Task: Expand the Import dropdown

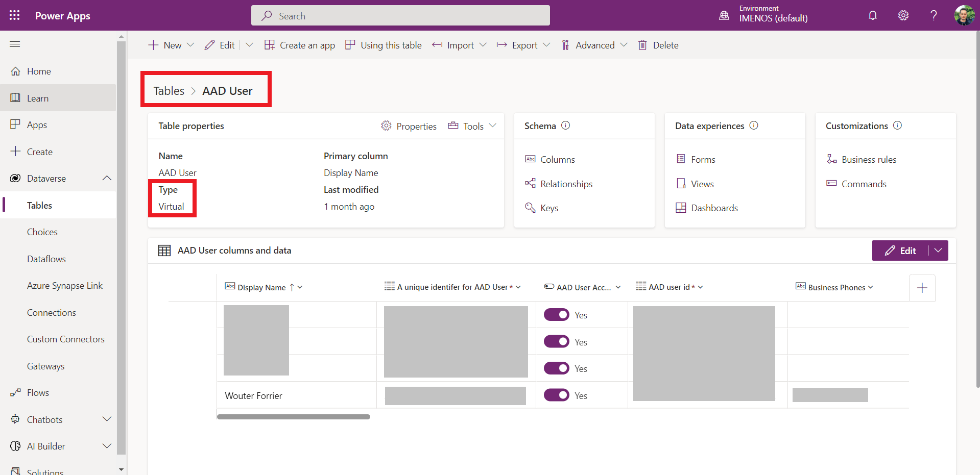Action: (x=483, y=45)
